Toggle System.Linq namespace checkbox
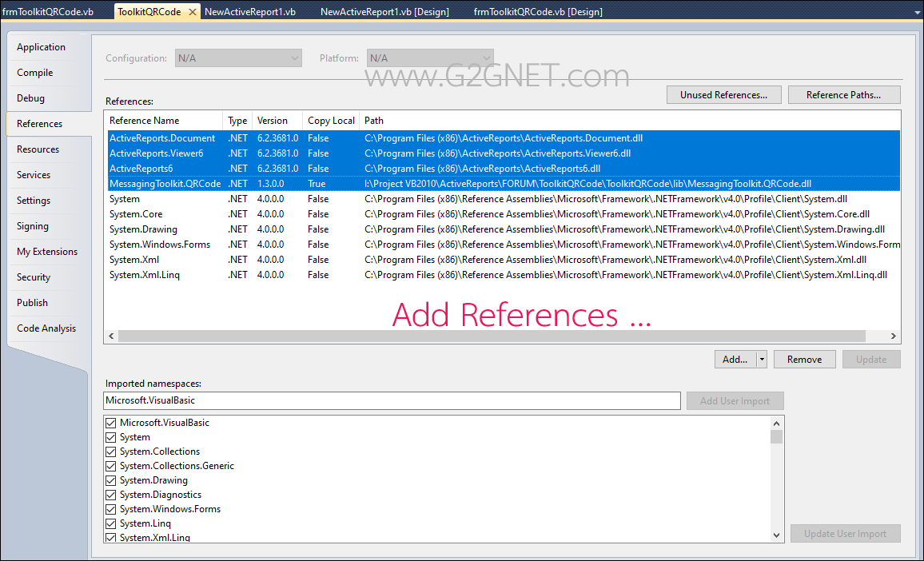The image size is (924, 561). tap(110, 523)
